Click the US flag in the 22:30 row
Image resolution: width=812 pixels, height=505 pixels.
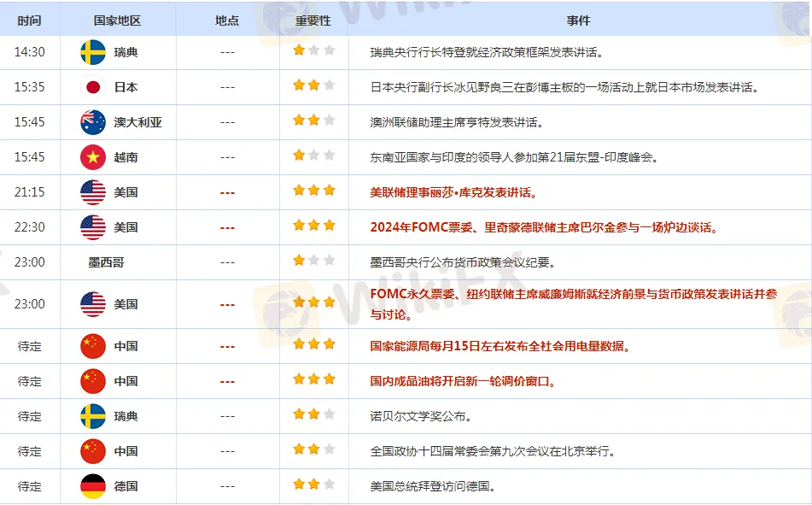point(93,227)
